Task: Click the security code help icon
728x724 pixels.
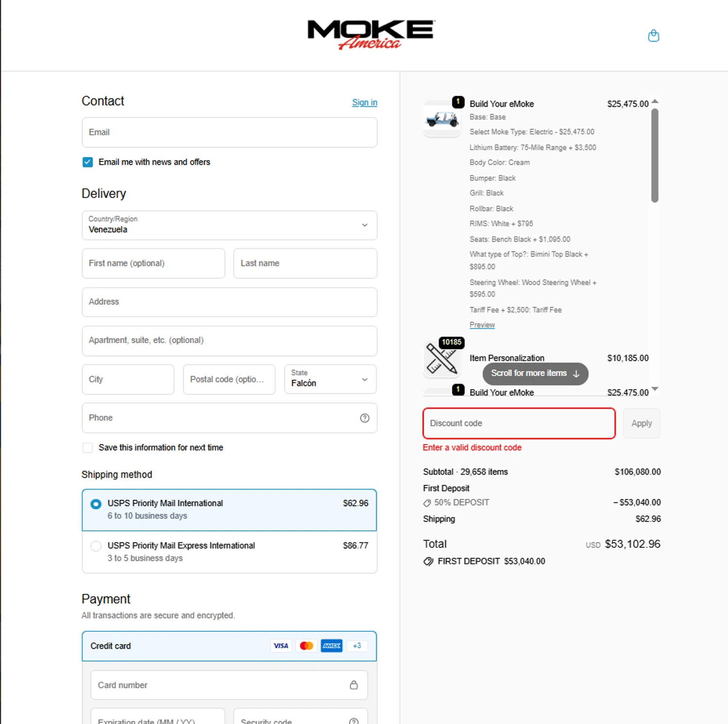Action: coord(354,721)
